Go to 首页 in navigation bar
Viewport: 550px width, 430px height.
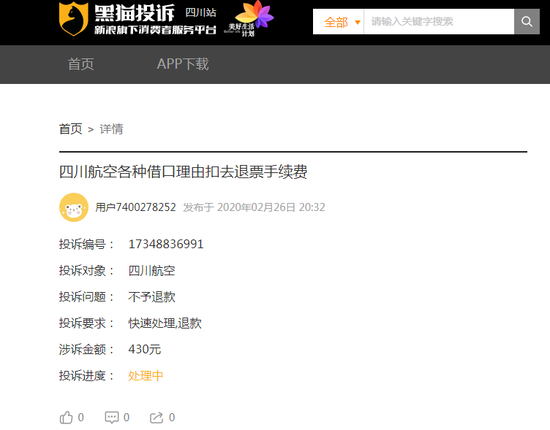pos(81,64)
